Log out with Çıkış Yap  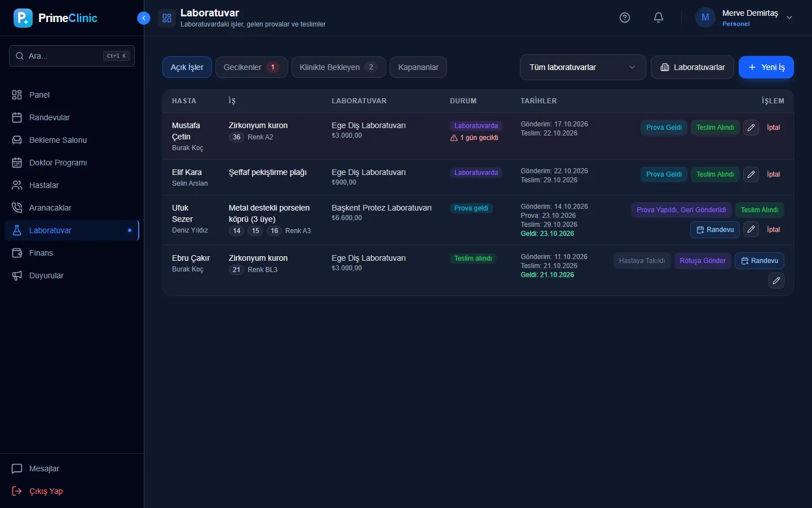pyautogui.click(x=72, y=491)
